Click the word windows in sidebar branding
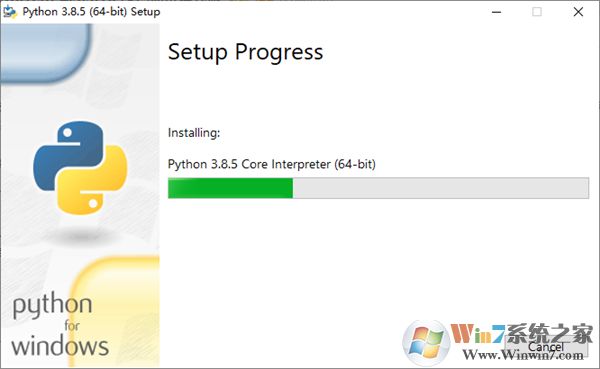Image resolution: width=600 pixels, height=369 pixels. 60,346
